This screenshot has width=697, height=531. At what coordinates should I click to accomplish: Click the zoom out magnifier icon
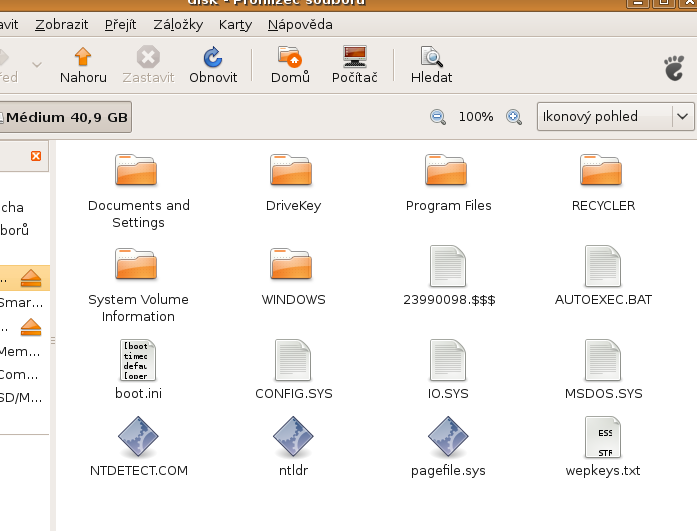click(438, 117)
